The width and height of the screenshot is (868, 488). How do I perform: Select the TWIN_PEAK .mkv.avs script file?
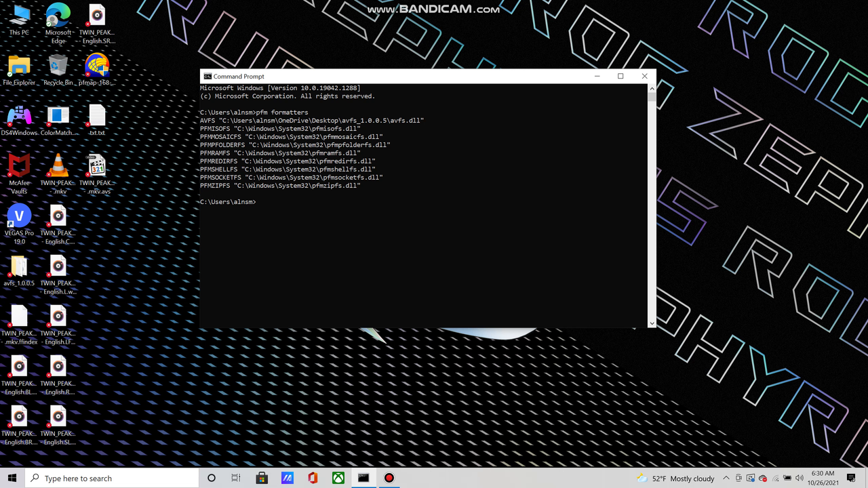click(97, 174)
